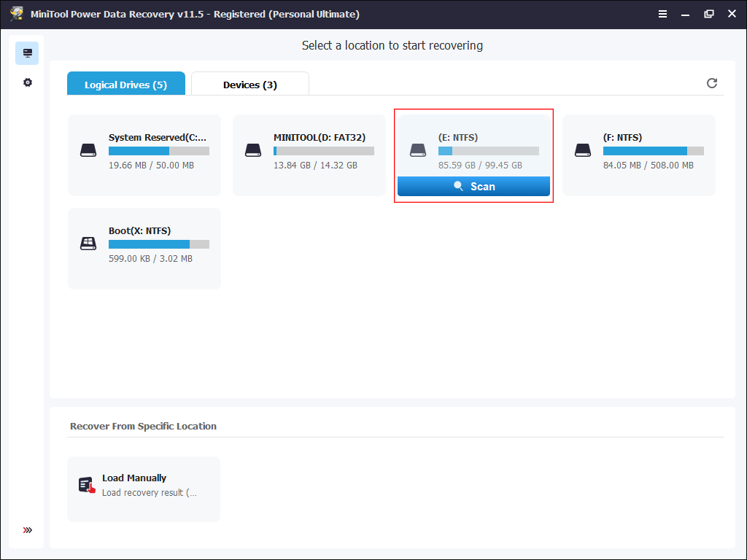
Task: Restore down the application window
Action: coord(709,14)
